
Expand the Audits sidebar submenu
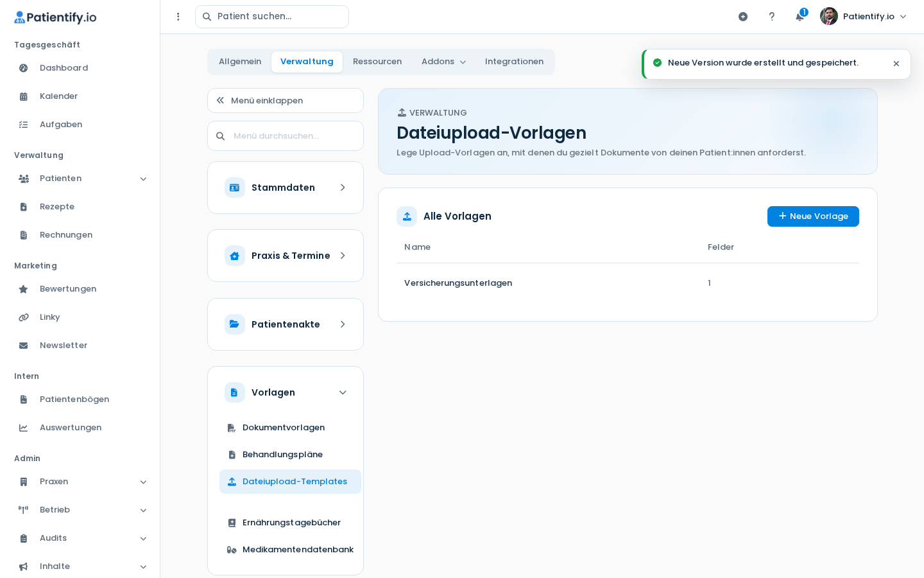click(x=143, y=539)
